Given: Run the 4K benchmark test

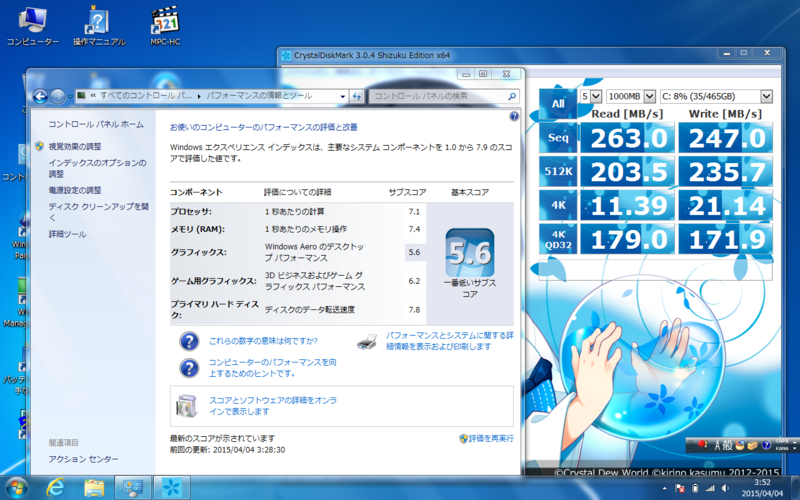Looking at the screenshot, I should [x=558, y=205].
